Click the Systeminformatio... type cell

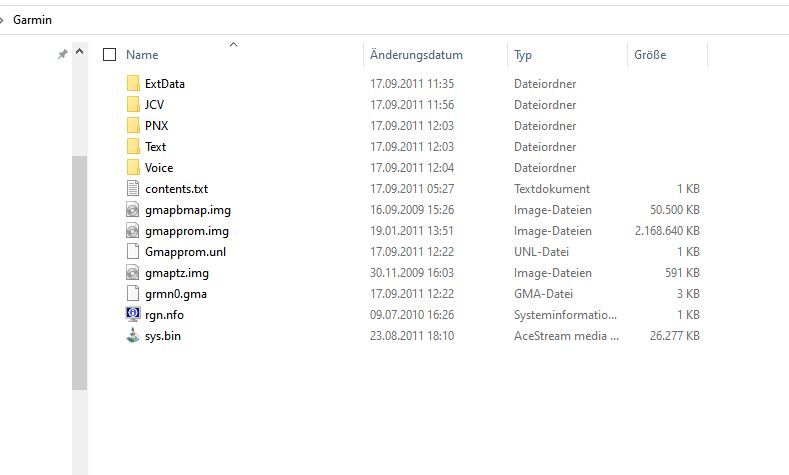click(565, 315)
